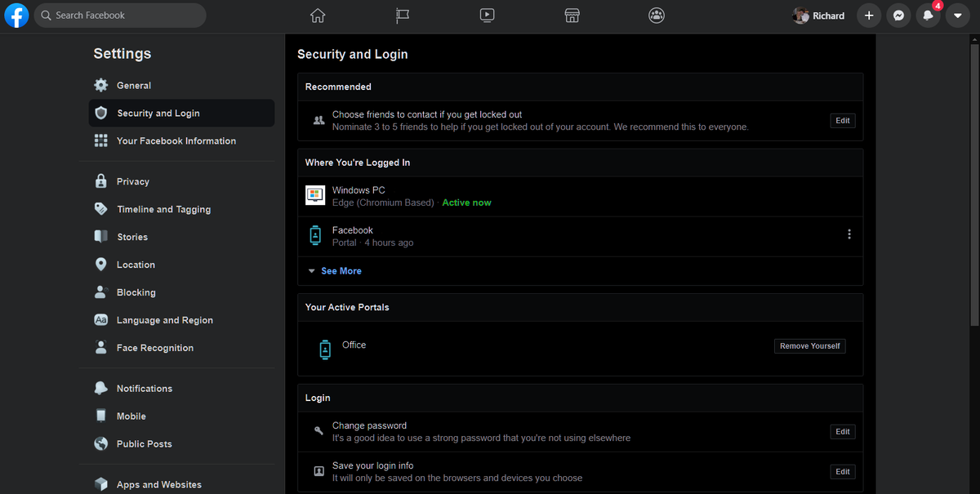Open the Groups icon

coord(657,16)
